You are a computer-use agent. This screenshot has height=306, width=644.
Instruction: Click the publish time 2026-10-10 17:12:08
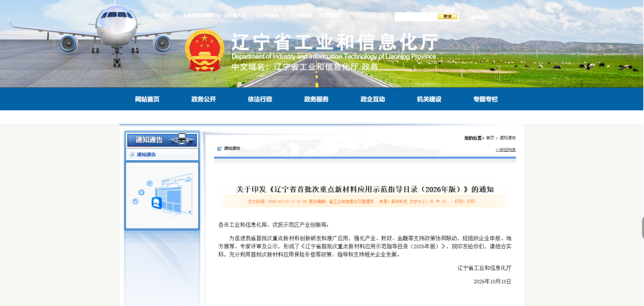click(287, 202)
